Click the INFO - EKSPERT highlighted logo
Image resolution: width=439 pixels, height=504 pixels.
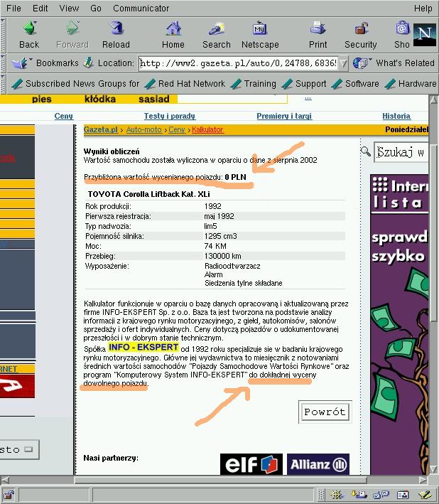coord(143,347)
